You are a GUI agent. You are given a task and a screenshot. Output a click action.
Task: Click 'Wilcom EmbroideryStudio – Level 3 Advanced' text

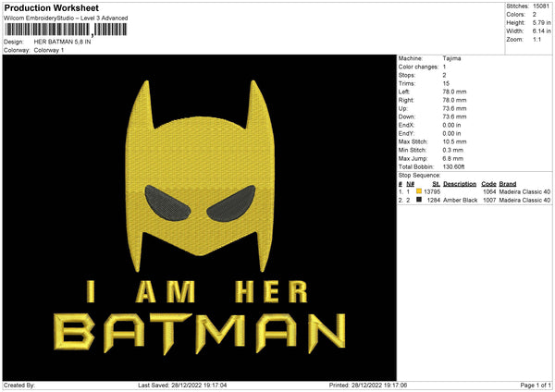click(66, 18)
